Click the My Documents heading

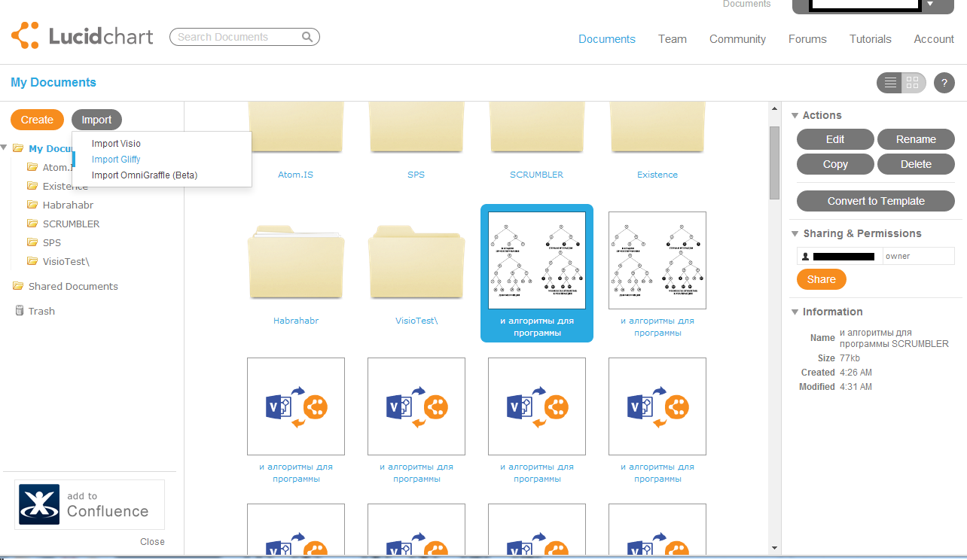(x=53, y=83)
